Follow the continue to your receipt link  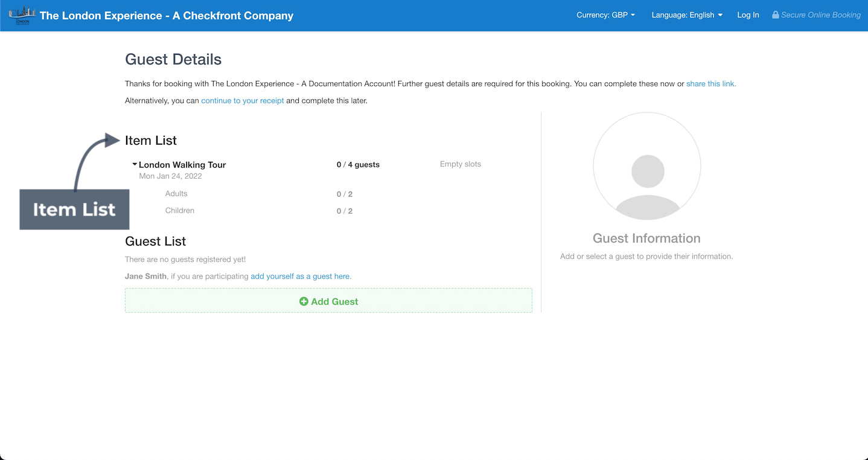click(x=243, y=101)
